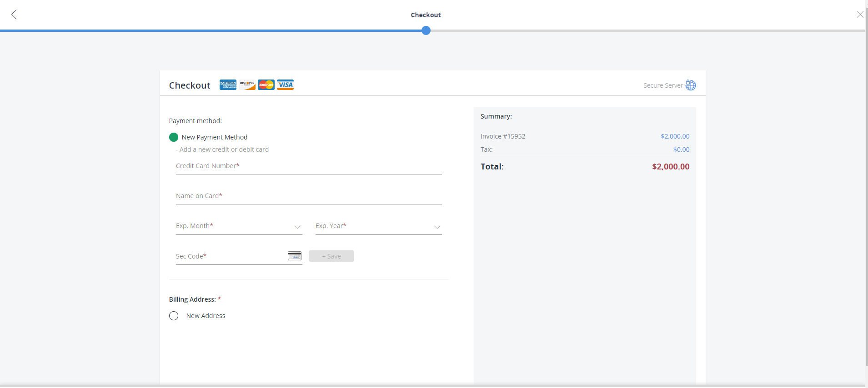Select the New Address radio option
This screenshot has width=868, height=388.
point(174,316)
